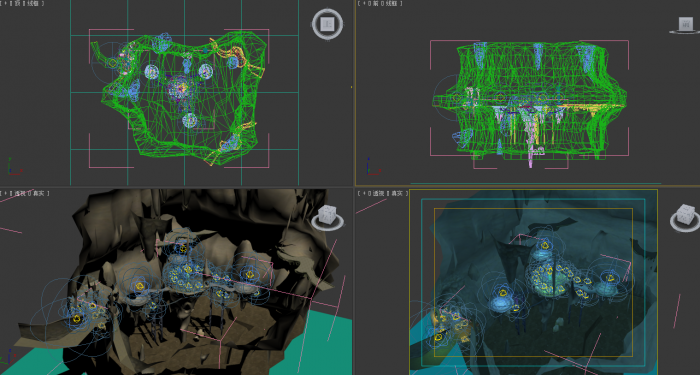Select the yellow light gizmo at far left of bottom-left viewport
The image size is (700, 375).
pyautogui.click(x=76, y=319)
